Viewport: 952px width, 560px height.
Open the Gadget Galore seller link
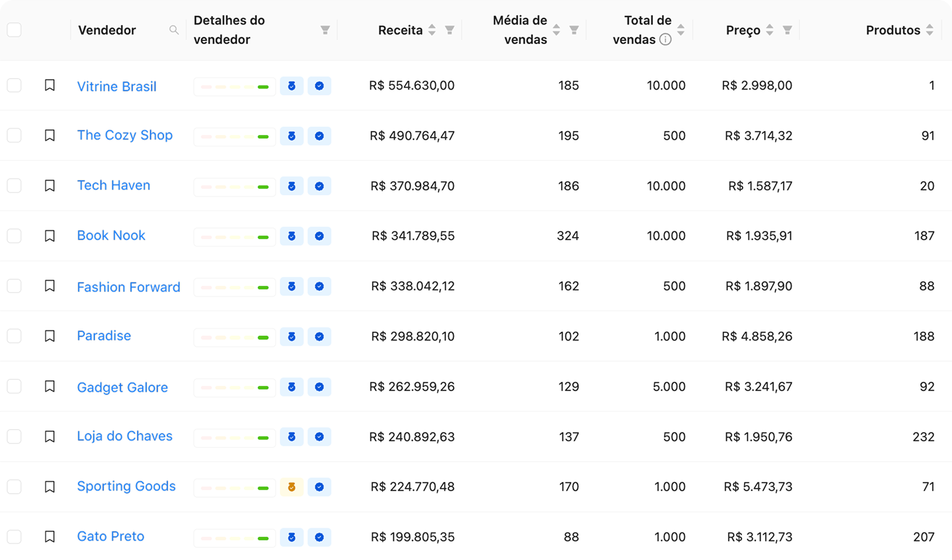coord(122,387)
